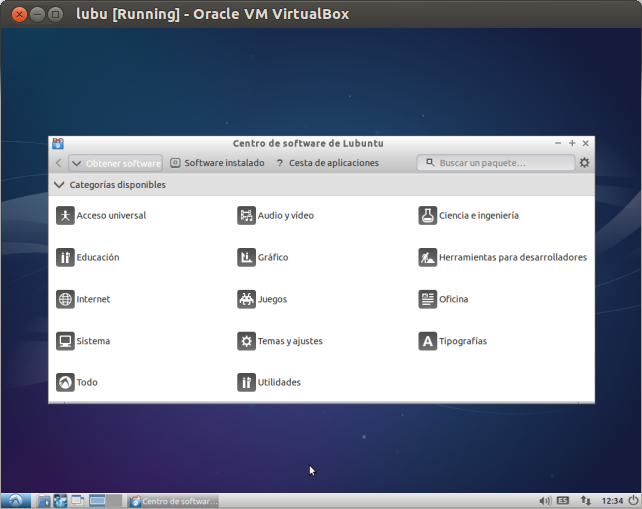Open the Audio y vídeo category

[x=285, y=215]
